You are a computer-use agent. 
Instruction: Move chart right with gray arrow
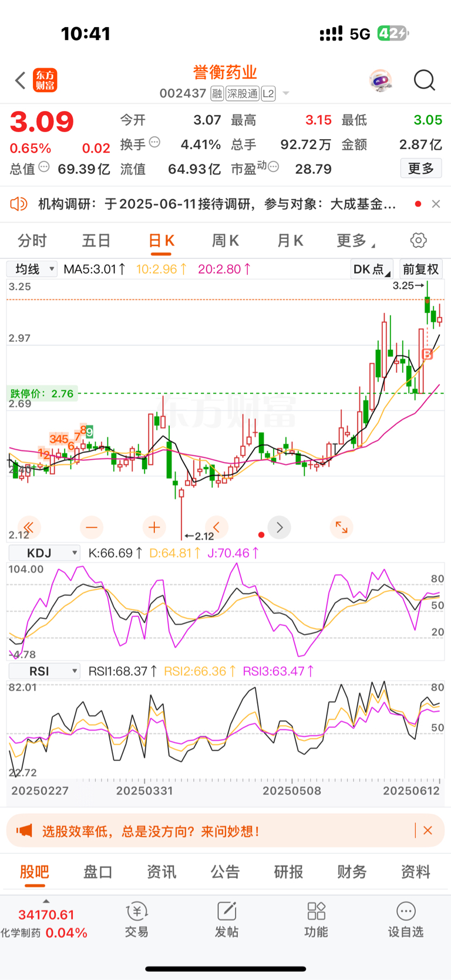[x=280, y=527]
